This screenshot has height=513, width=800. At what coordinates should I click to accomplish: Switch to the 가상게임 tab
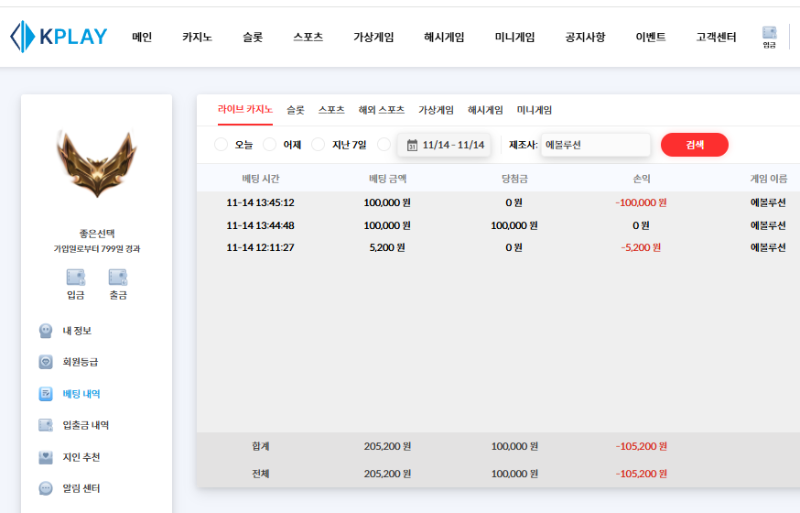click(436, 110)
